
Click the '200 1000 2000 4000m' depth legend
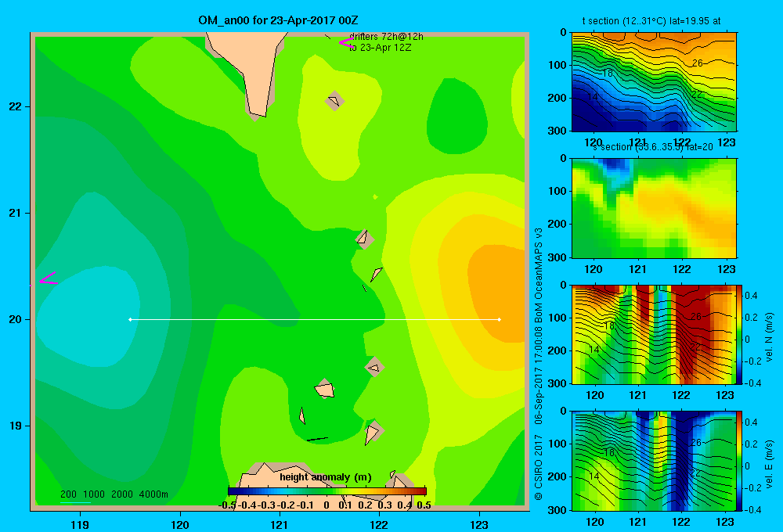tap(114, 494)
